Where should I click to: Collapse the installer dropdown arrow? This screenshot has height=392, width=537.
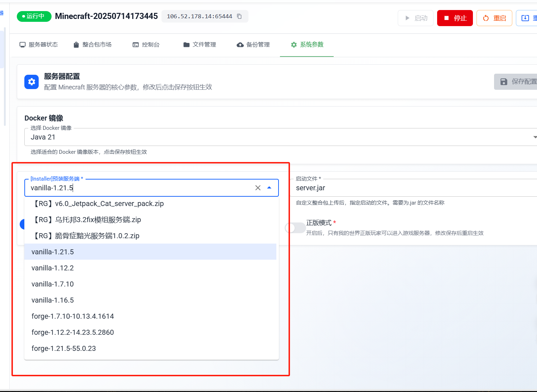[269, 188]
